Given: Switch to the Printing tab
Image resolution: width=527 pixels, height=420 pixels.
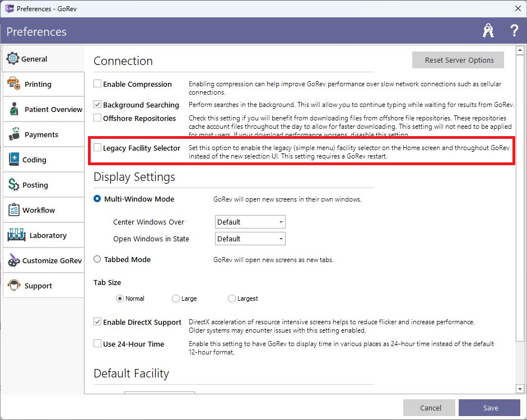Looking at the screenshot, I should tap(43, 83).
